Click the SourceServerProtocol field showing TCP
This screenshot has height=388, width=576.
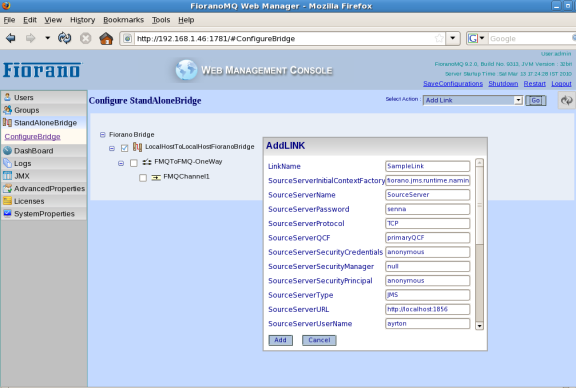tap(428, 223)
